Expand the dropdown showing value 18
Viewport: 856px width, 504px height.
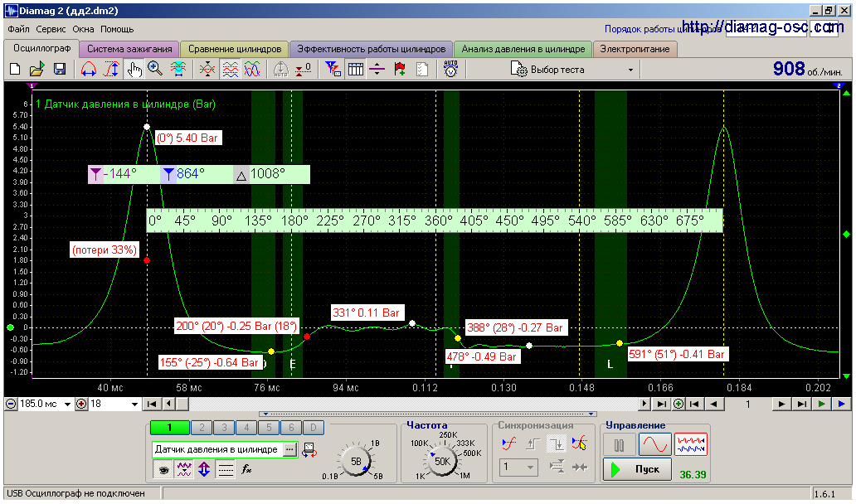134,405
